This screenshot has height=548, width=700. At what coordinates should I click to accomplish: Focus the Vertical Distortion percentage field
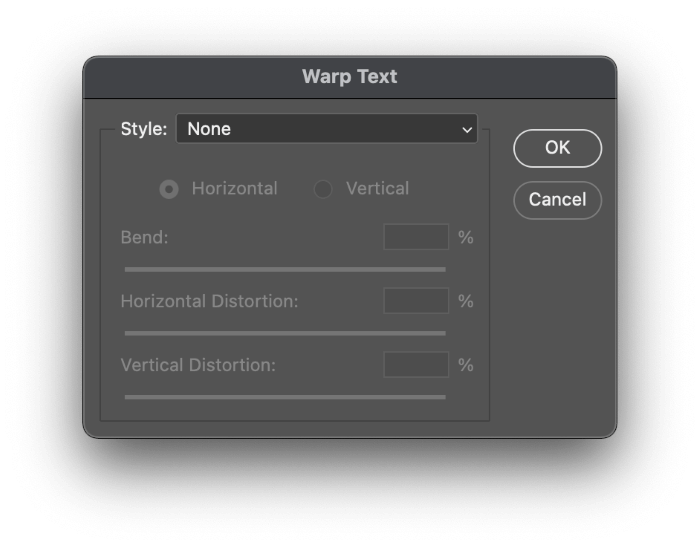[x=416, y=365]
